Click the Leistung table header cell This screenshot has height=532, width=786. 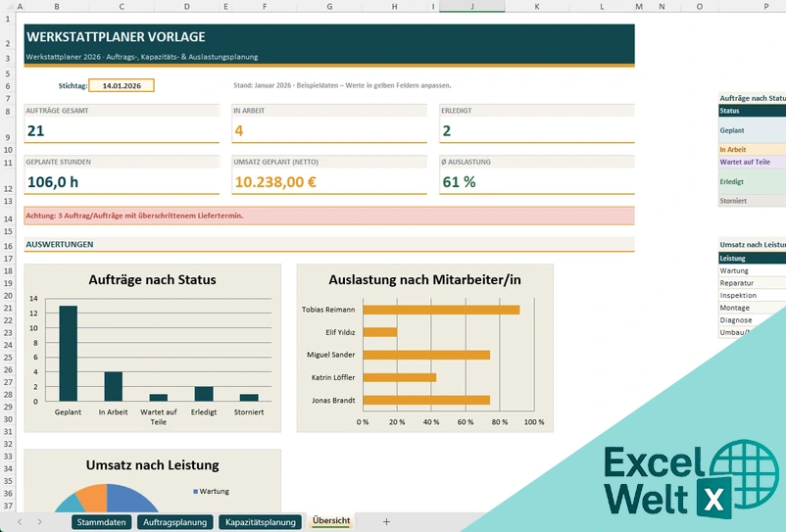pos(752,259)
